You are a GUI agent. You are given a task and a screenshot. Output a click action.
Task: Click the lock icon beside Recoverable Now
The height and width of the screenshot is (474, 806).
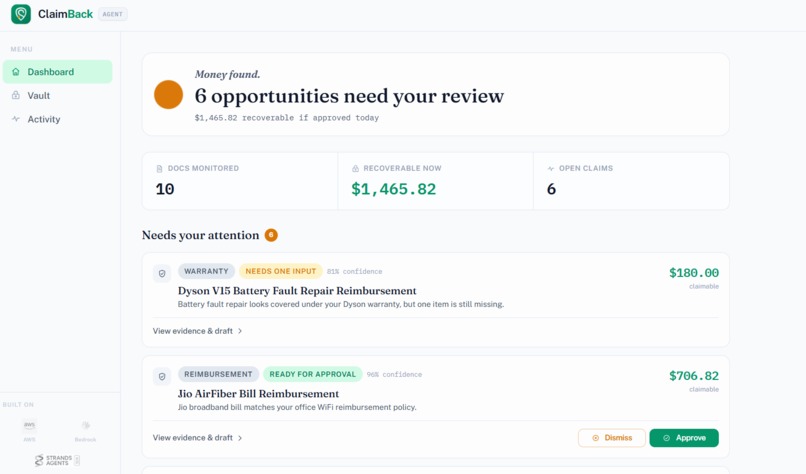click(x=355, y=168)
